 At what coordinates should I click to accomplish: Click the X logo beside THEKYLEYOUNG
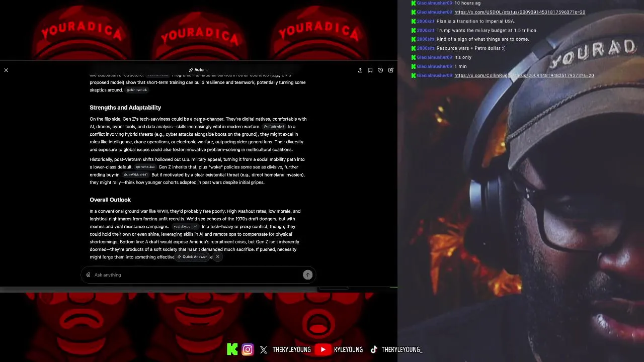pyautogui.click(x=264, y=350)
